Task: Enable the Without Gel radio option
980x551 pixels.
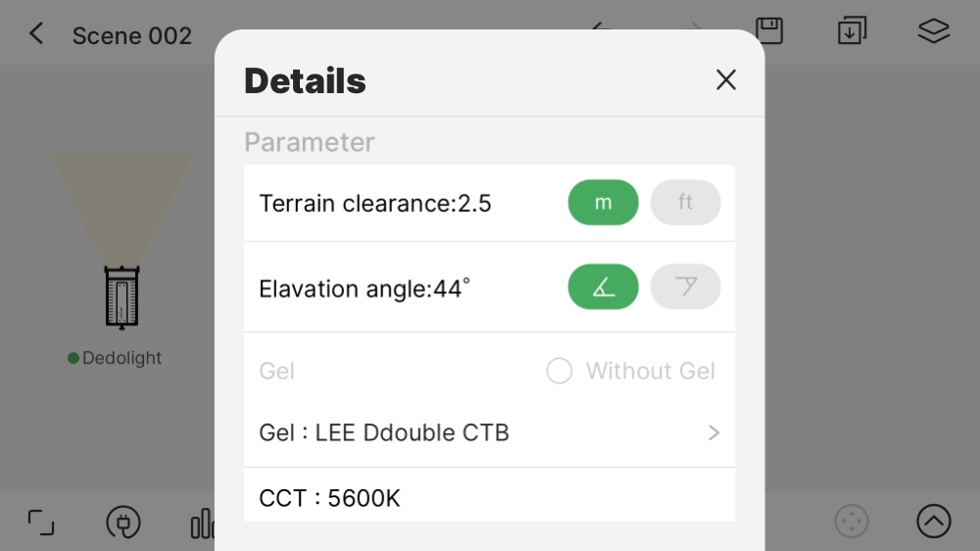Action: [x=560, y=372]
